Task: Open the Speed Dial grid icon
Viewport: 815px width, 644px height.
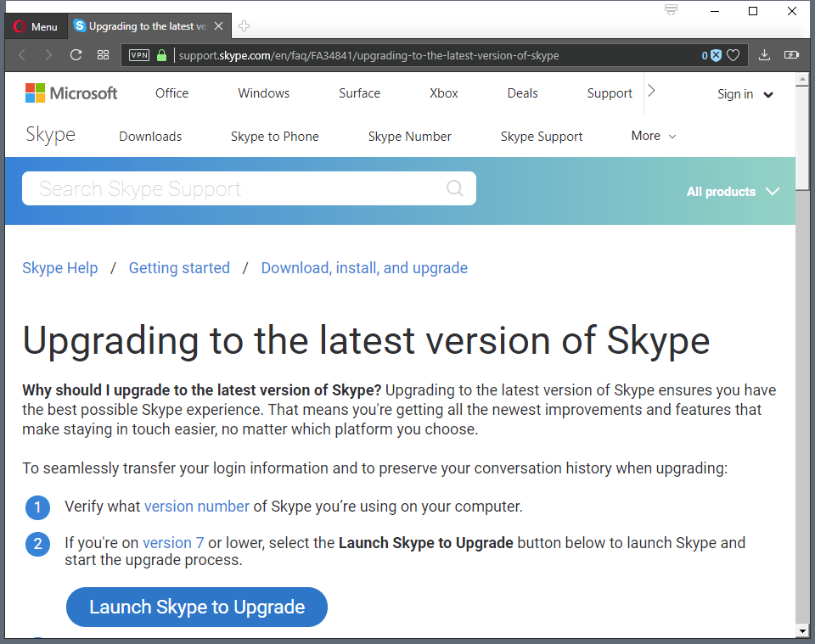Action: point(103,55)
